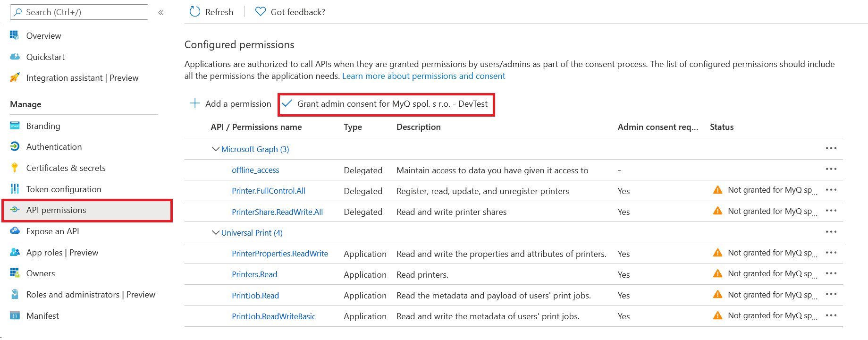Click the Integration assistant rocket icon
This screenshot has width=868, height=340.
click(x=15, y=77)
